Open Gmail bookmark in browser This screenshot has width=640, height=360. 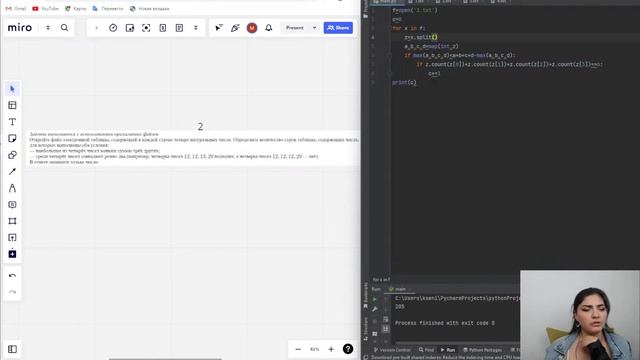[16, 9]
